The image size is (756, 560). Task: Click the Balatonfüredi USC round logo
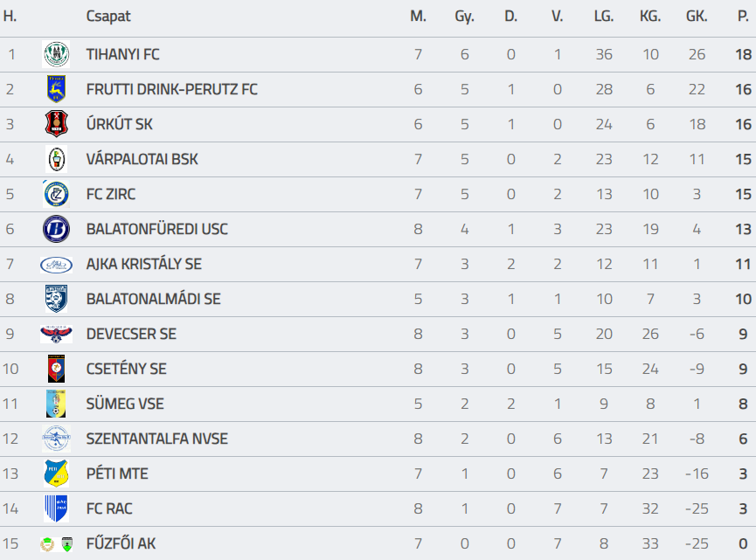(x=56, y=229)
